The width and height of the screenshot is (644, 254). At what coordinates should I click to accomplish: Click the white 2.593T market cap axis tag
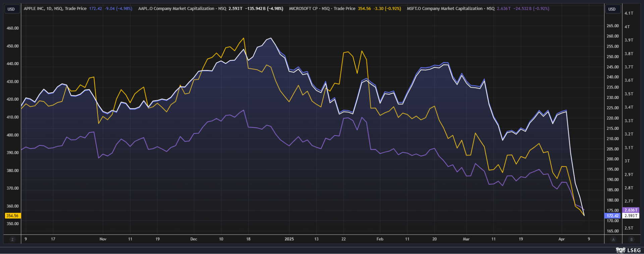click(631, 216)
